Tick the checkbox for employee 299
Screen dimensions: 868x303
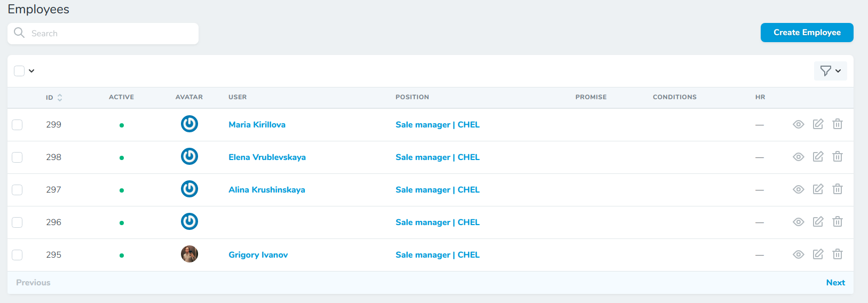18,125
